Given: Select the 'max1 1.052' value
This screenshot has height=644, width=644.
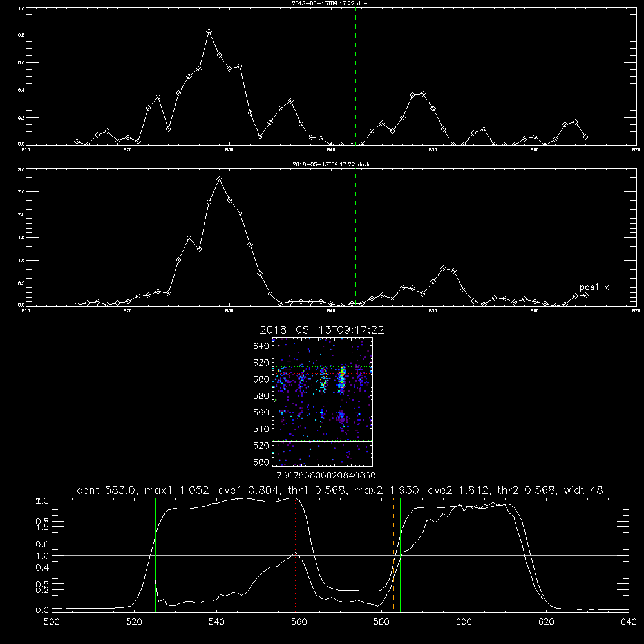Looking at the screenshot, I should pyautogui.click(x=178, y=490).
